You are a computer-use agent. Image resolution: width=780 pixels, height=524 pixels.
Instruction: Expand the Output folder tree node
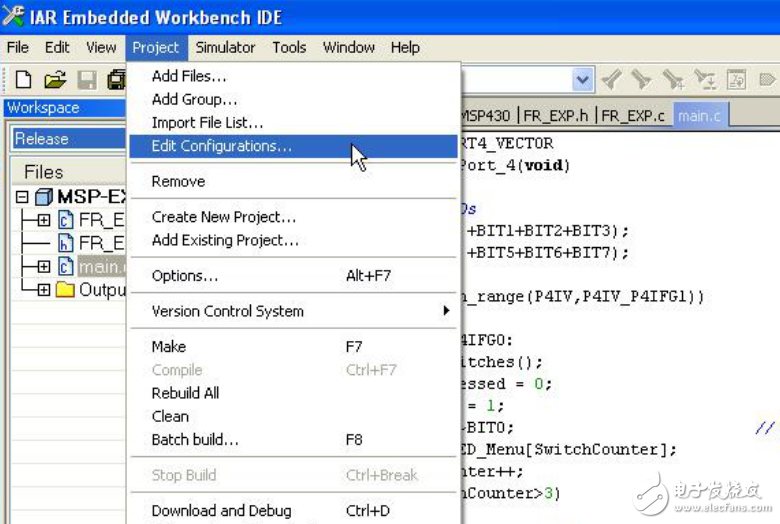click(43, 290)
